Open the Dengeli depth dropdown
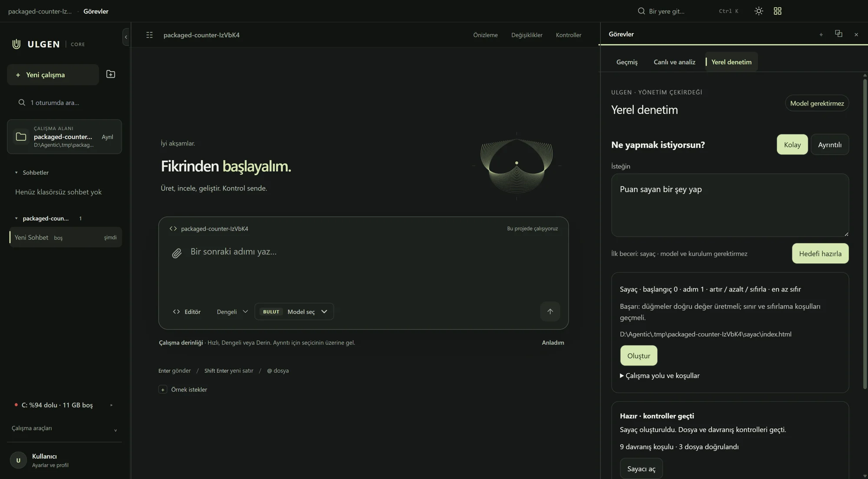 232,312
